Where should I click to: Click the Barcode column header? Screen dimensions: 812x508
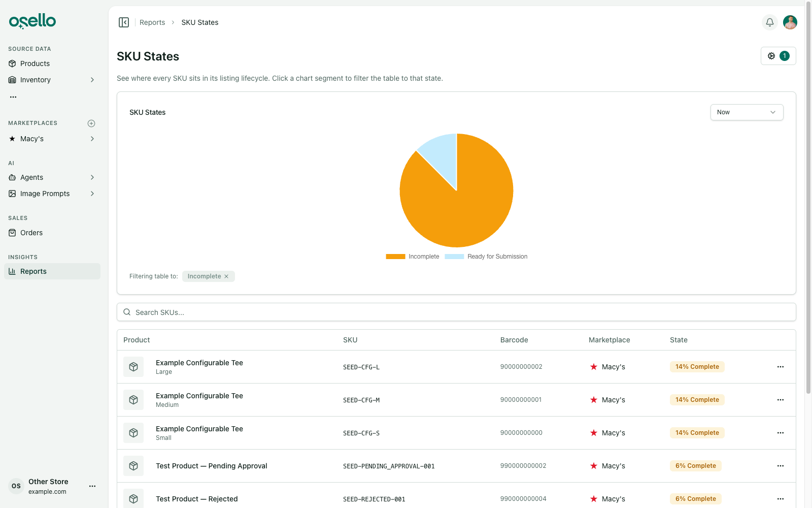514,340
